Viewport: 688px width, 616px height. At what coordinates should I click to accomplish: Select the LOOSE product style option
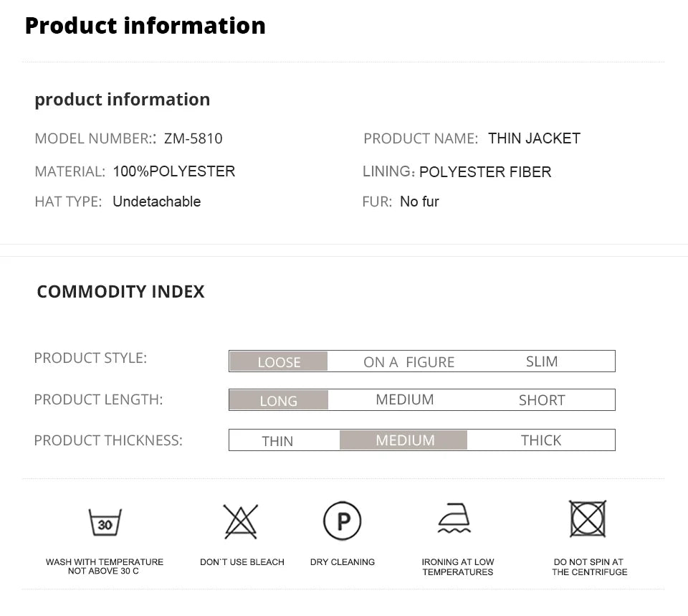(x=279, y=362)
